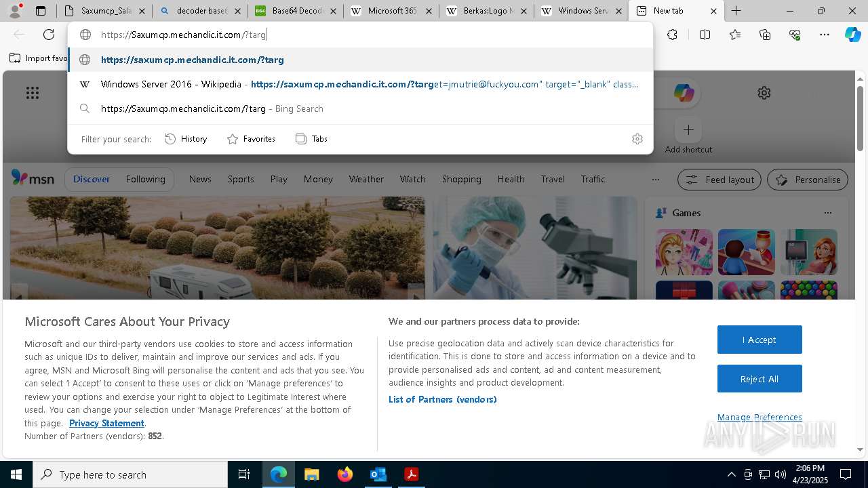Click the taskbar search box

click(130, 474)
